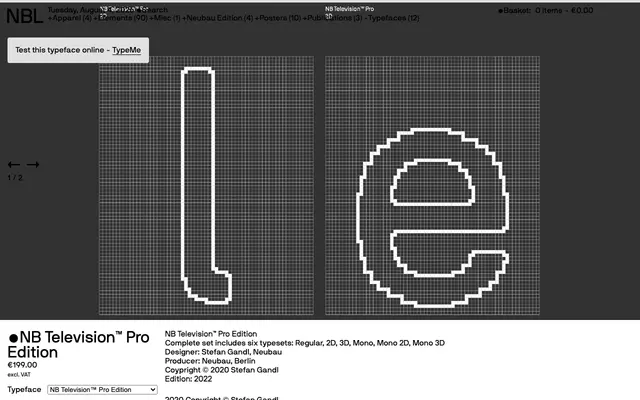Screen dimensions: 640x400
Task: Click the 'excl. VAT' note
Action: pos(19,375)
